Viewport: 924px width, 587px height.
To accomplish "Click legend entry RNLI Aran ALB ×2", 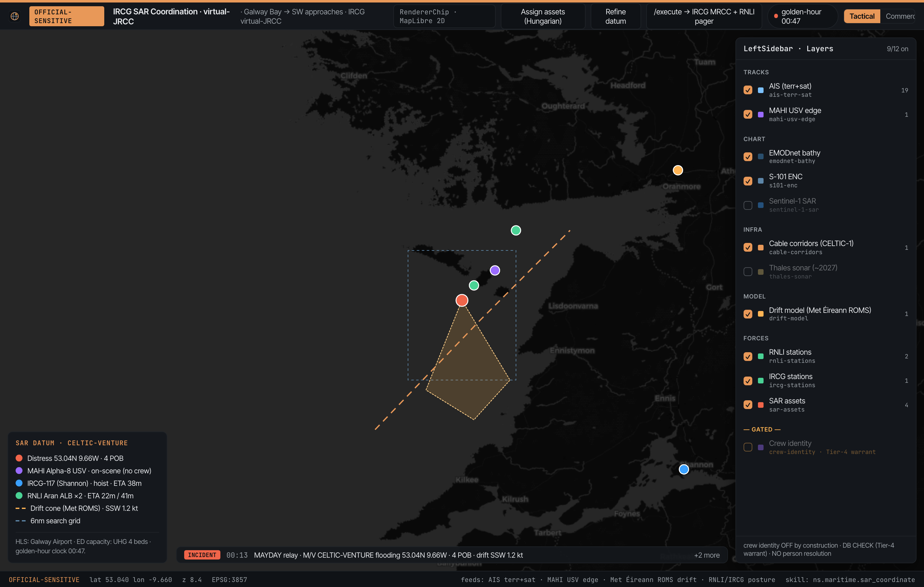I will [x=74, y=496].
